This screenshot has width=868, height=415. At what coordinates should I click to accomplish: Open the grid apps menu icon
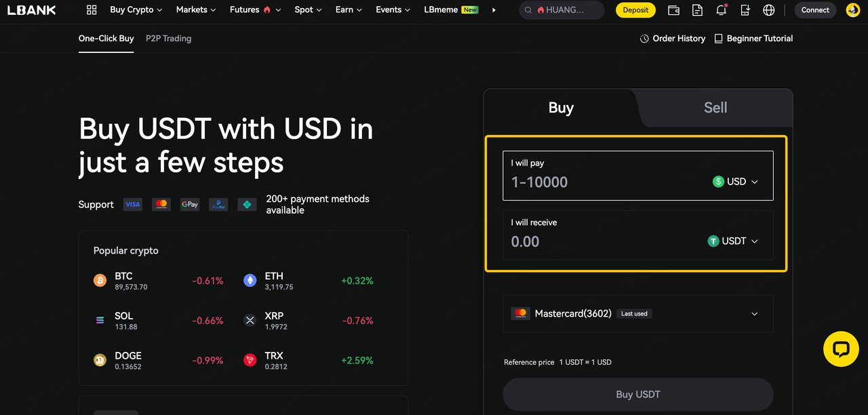point(92,10)
